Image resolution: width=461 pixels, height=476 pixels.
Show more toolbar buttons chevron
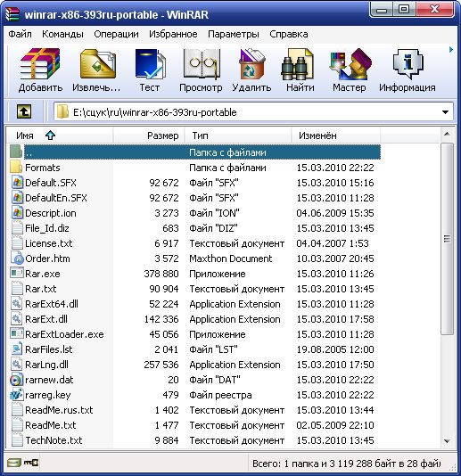coord(451,50)
